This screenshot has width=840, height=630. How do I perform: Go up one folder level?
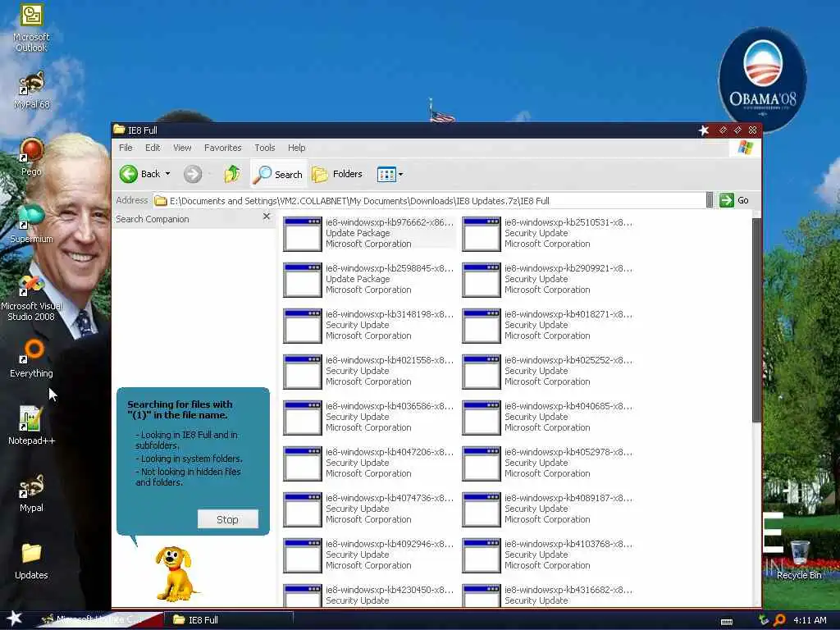point(232,174)
